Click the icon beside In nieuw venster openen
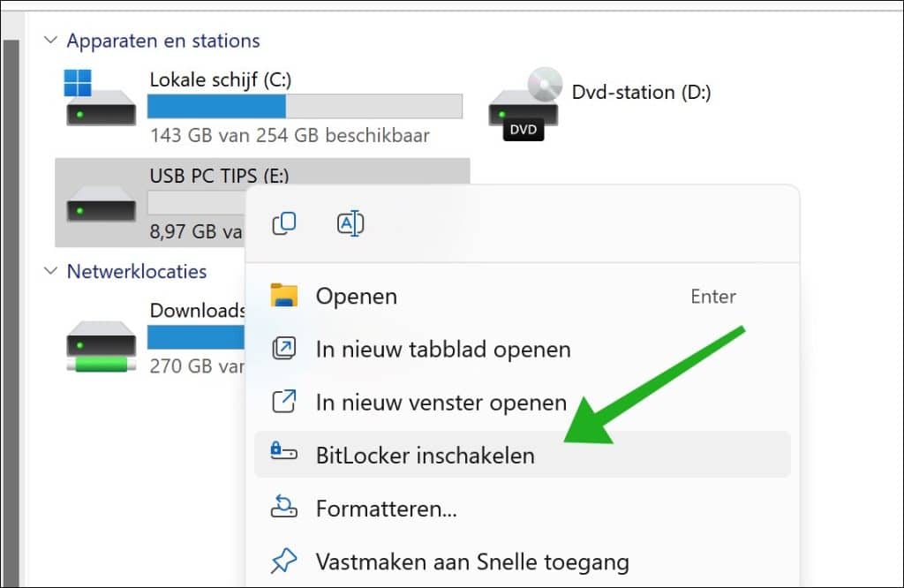This screenshot has height=588, width=904. point(284,402)
